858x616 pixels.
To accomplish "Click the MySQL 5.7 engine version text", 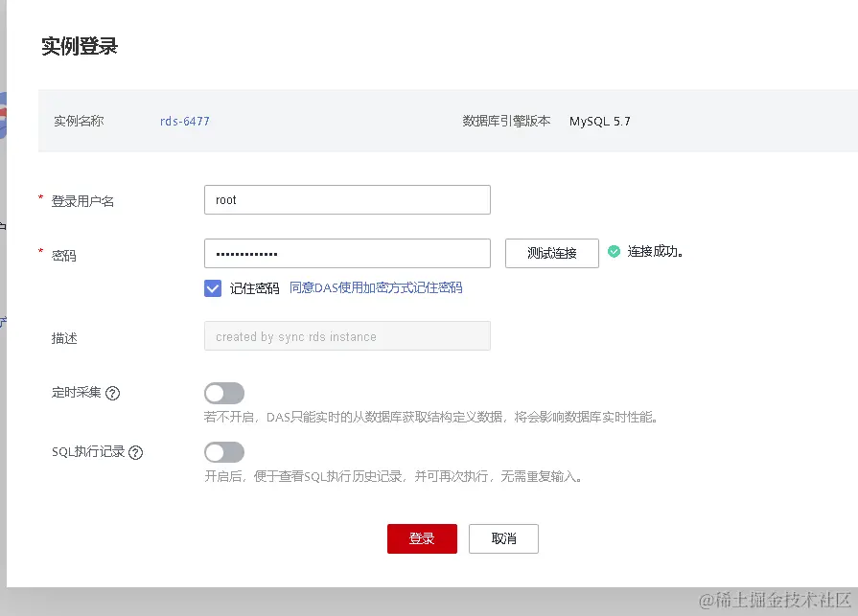I will click(x=600, y=122).
